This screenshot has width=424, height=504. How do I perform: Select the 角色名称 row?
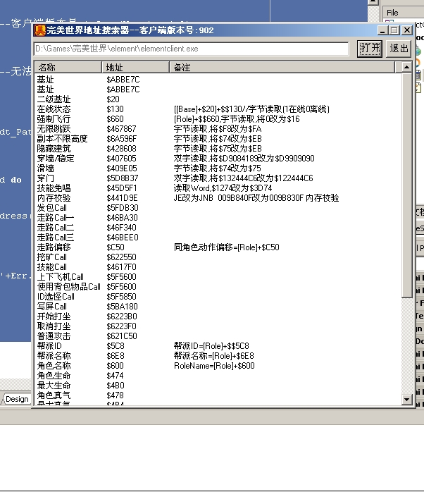point(218,366)
